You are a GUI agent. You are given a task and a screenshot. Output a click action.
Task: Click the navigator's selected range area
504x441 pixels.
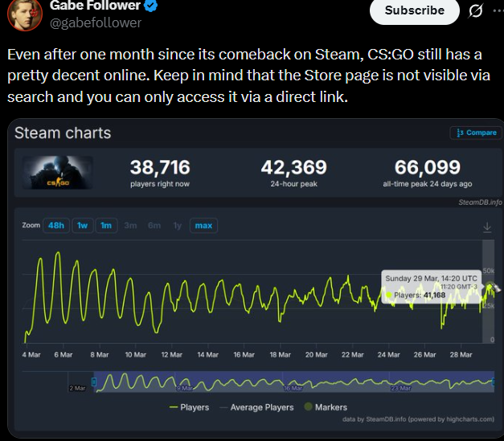click(x=293, y=382)
